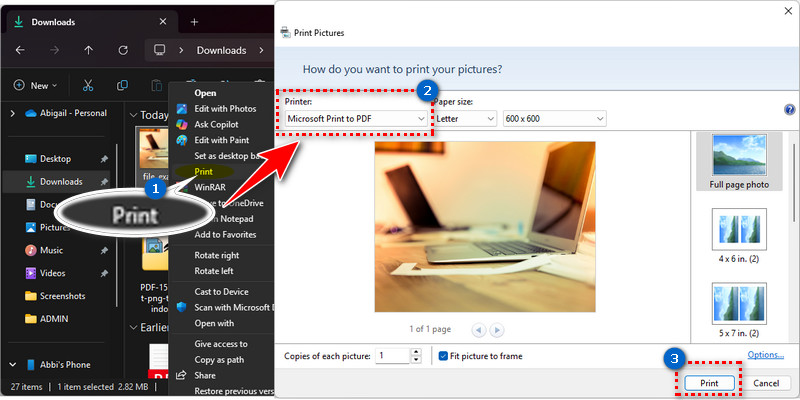Select the 5 x 7 in. (2) layout
800x400 pixels.
[x=739, y=310]
